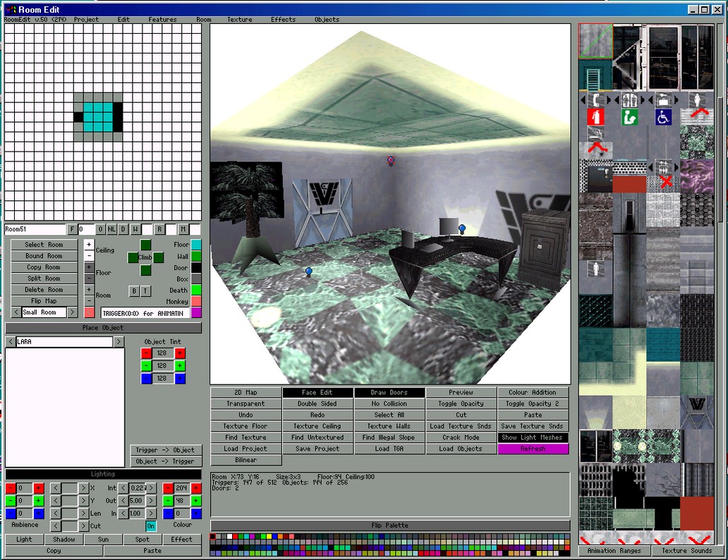Click the left arrow for Out value
Screen dimensions: 728x560
123,501
